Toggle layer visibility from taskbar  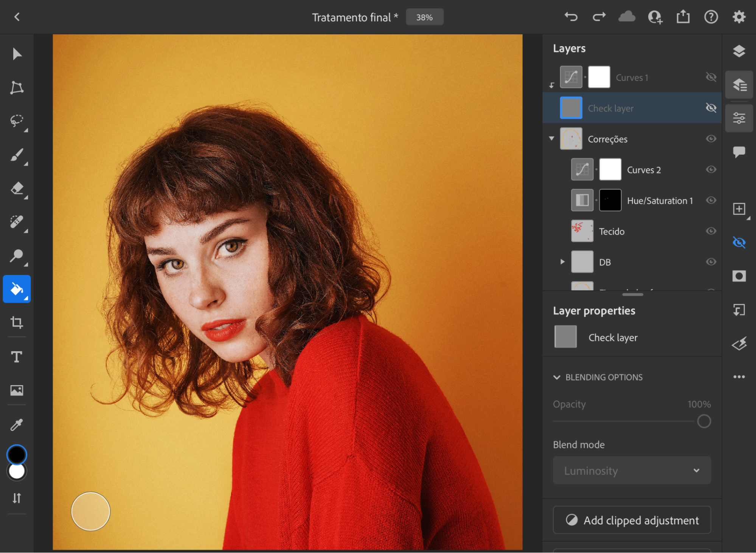coord(739,242)
